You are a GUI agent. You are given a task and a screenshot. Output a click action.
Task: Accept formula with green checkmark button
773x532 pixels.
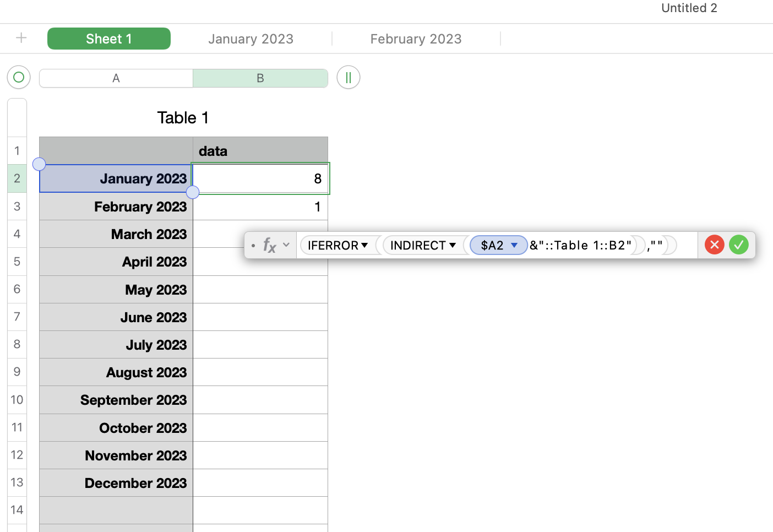738,245
